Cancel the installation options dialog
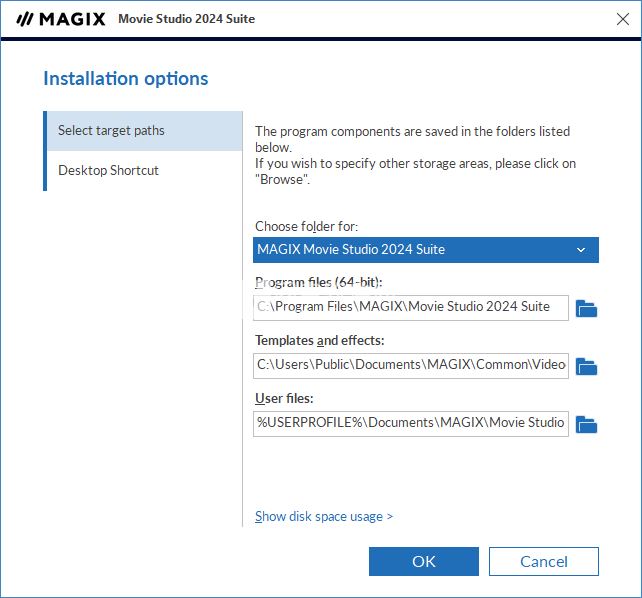Screen dimensions: 642x598 point(544,561)
